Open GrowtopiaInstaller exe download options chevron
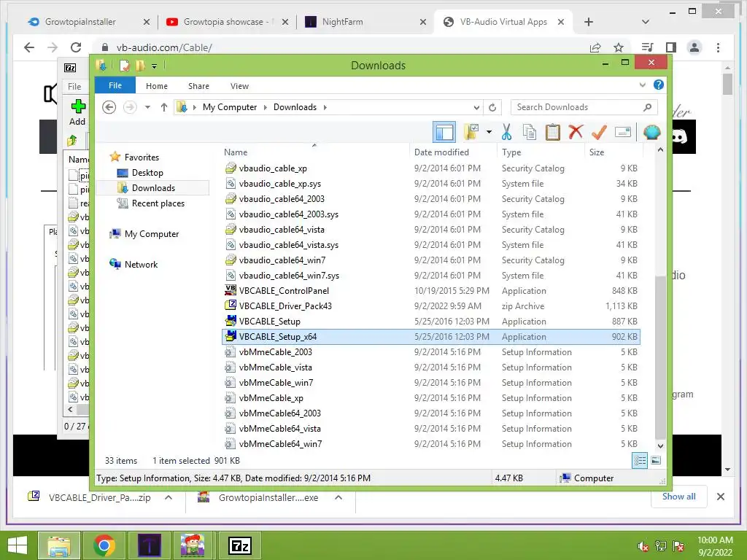The width and height of the screenshot is (747, 560). pyautogui.click(x=338, y=497)
